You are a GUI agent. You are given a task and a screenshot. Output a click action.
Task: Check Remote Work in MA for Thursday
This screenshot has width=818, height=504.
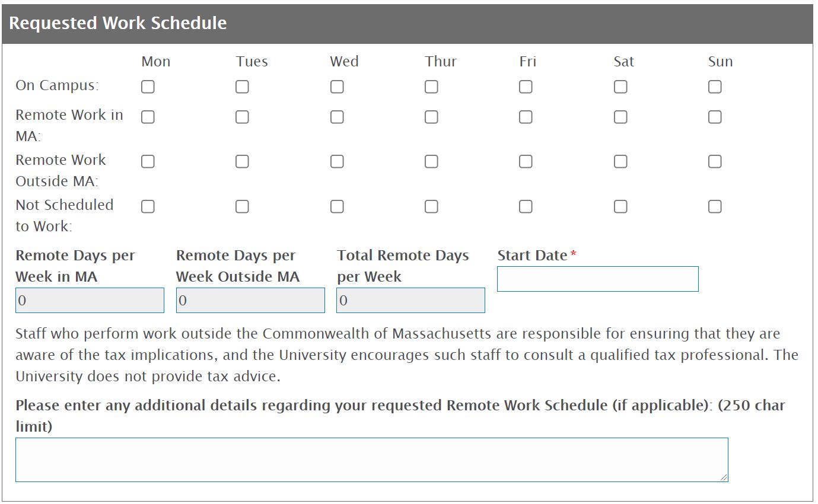(x=431, y=117)
